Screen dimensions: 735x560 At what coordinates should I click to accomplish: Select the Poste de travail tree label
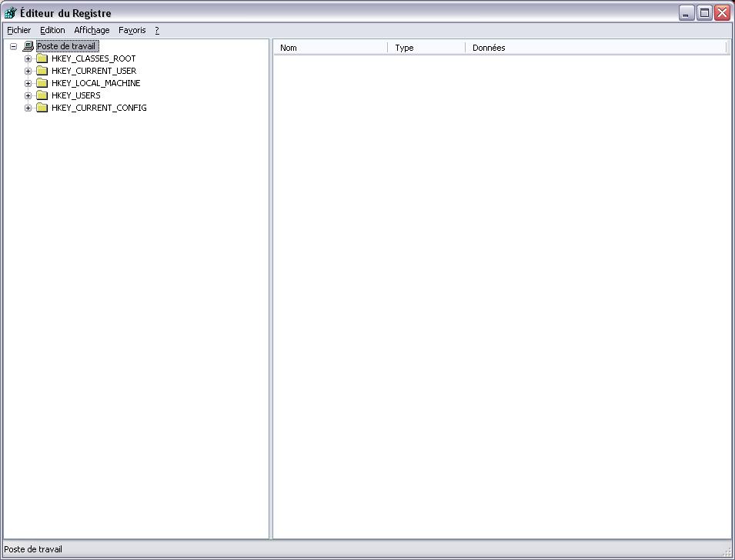[x=67, y=46]
